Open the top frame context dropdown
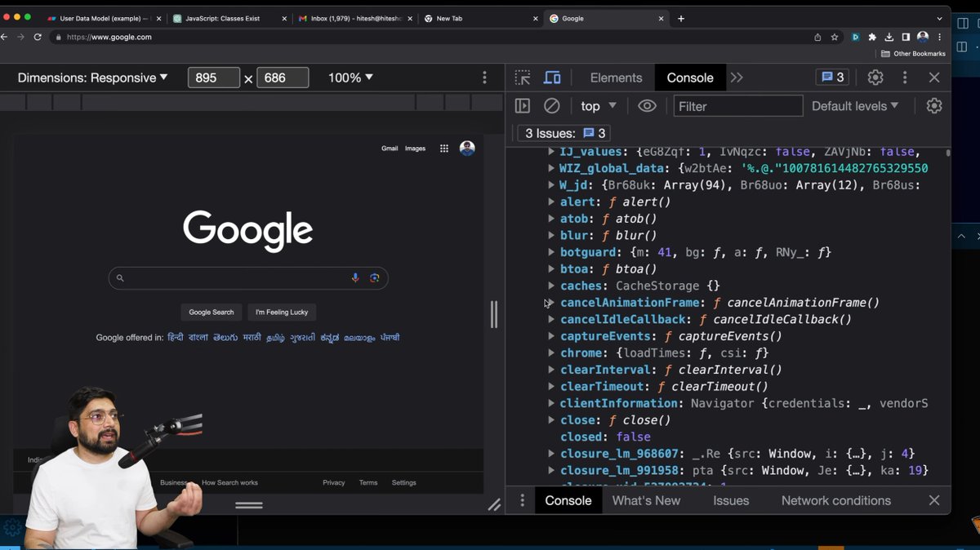 click(x=597, y=105)
